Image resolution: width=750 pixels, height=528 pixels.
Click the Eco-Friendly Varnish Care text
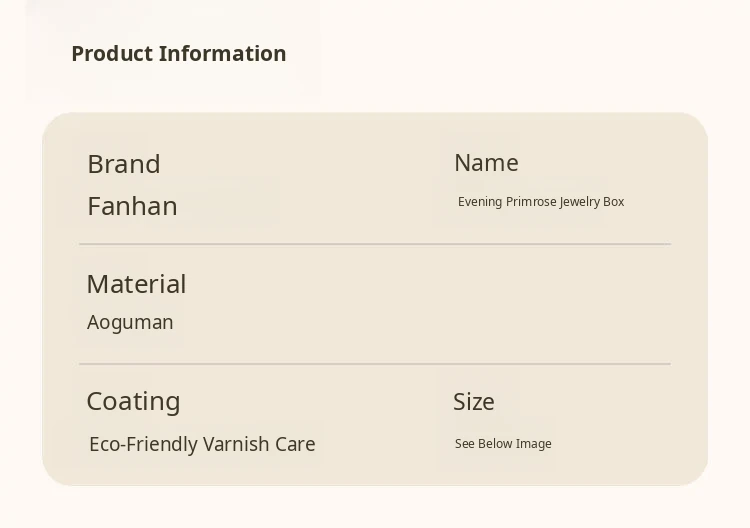click(x=202, y=444)
